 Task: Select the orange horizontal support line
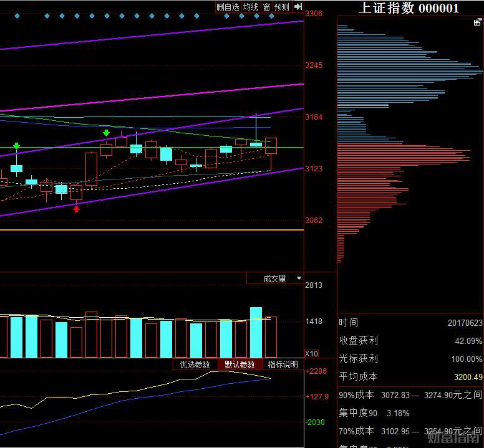pyautogui.click(x=152, y=230)
